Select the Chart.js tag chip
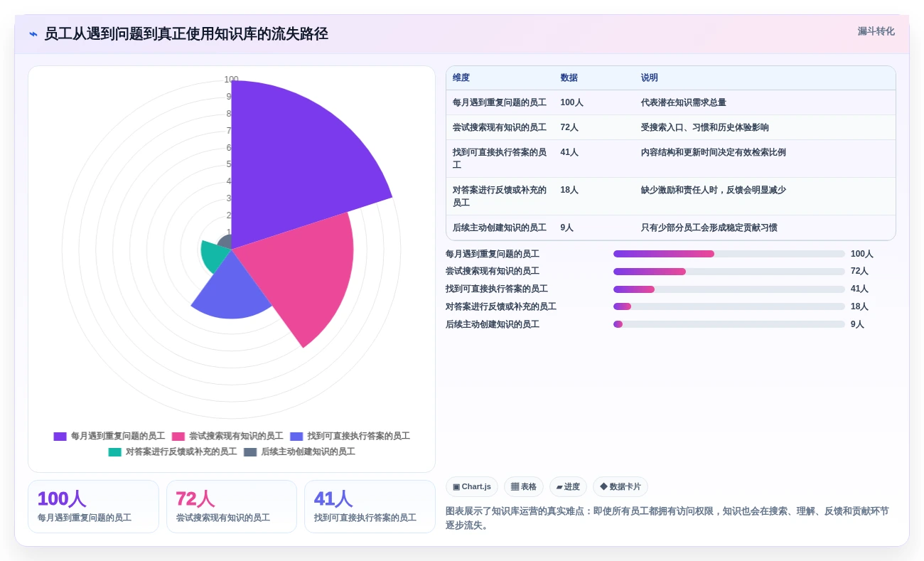 click(x=472, y=487)
